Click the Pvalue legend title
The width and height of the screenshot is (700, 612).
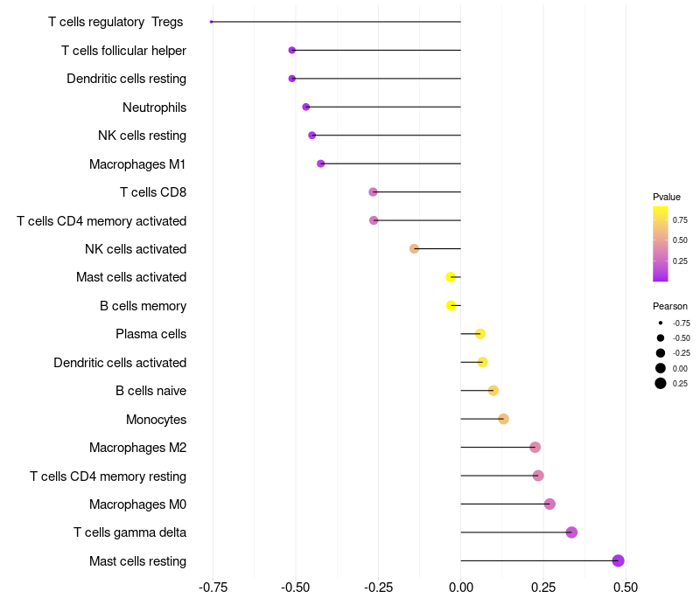[667, 197]
